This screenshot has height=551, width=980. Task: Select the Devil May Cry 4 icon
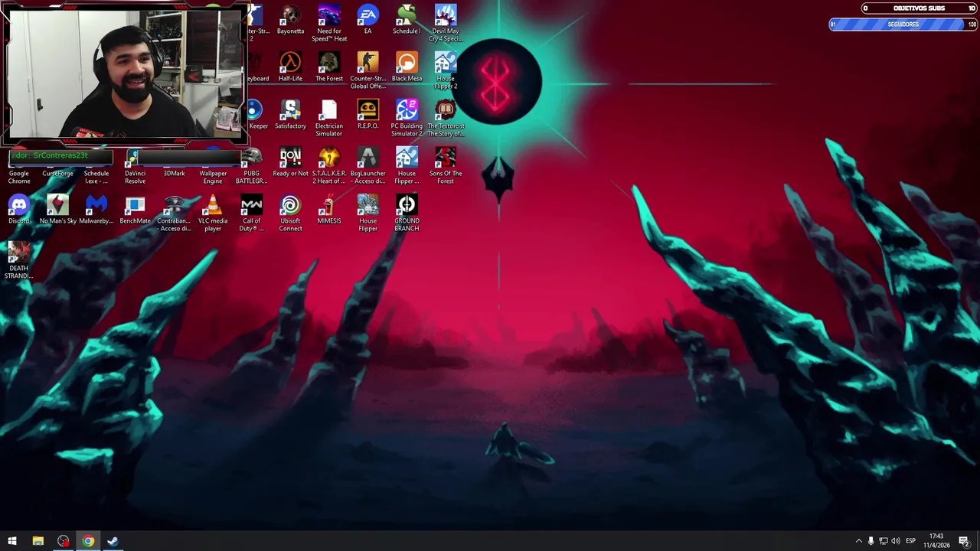coord(445,23)
